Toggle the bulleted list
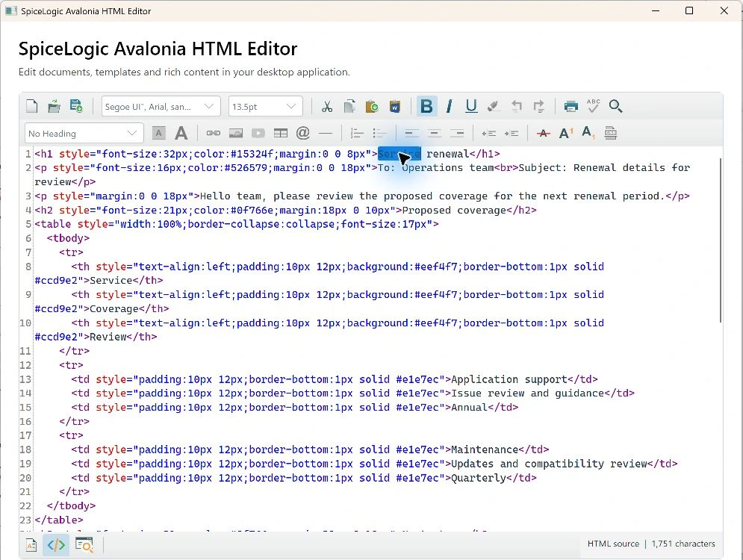Image resolution: width=743 pixels, height=560 pixels. [x=379, y=134]
